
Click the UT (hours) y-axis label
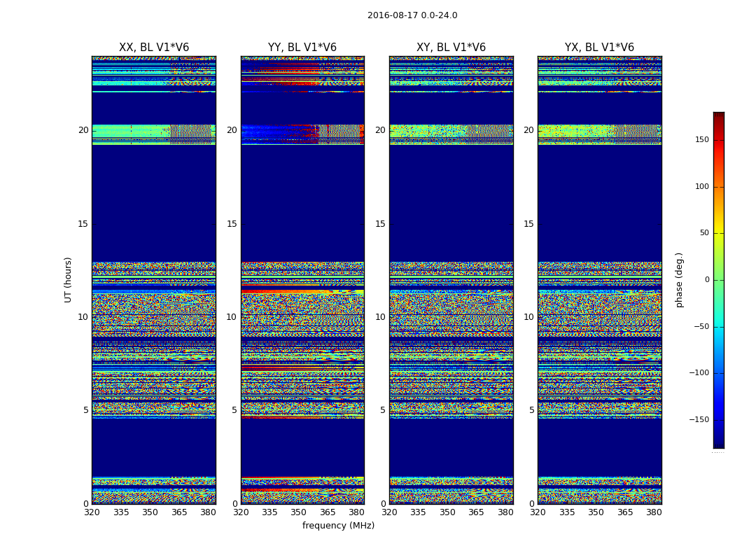tap(69, 279)
